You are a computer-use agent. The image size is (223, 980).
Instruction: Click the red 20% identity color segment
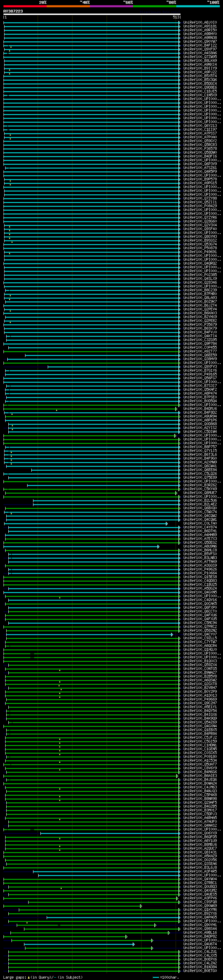25,7
